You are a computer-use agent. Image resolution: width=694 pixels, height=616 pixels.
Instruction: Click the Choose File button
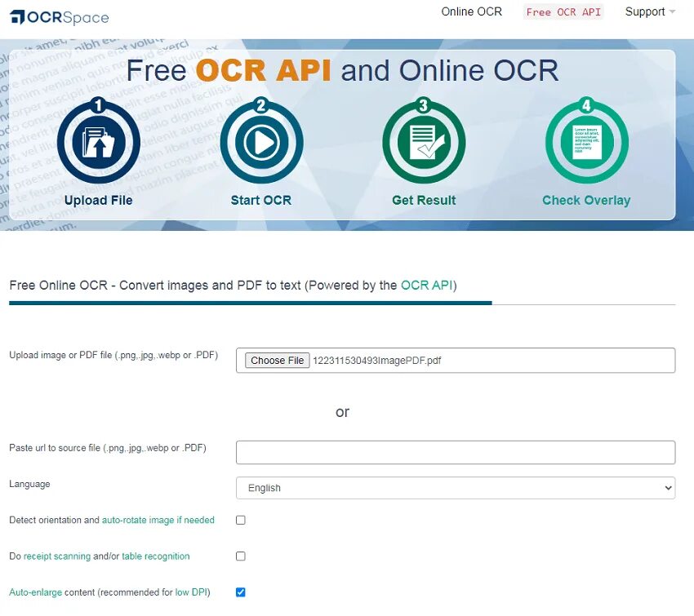(277, 361)
